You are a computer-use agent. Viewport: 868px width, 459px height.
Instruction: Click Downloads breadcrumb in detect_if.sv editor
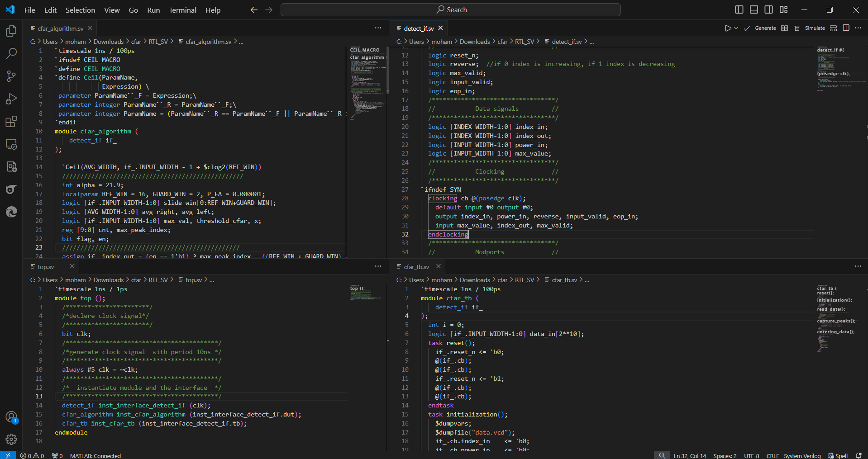click(475, 42)
